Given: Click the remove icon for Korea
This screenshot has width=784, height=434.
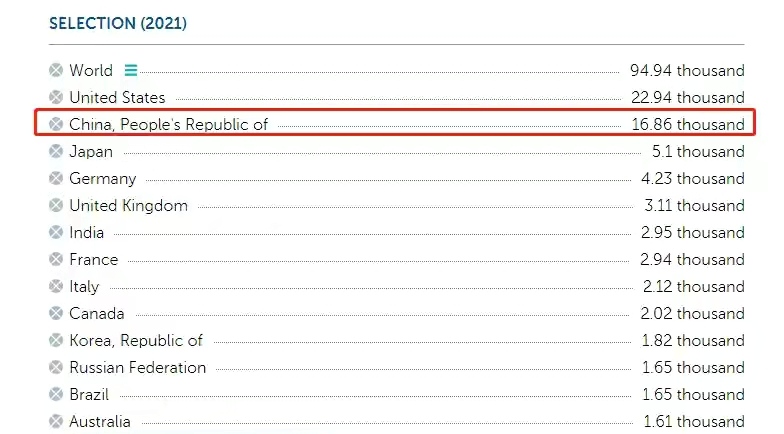Looking at the screenshot, I should (56, 341).
